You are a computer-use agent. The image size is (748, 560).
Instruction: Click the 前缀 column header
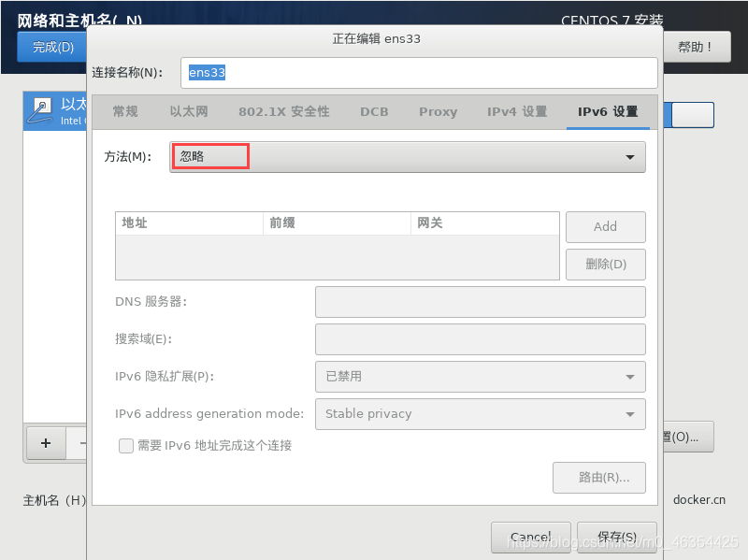tap(337, 223)
